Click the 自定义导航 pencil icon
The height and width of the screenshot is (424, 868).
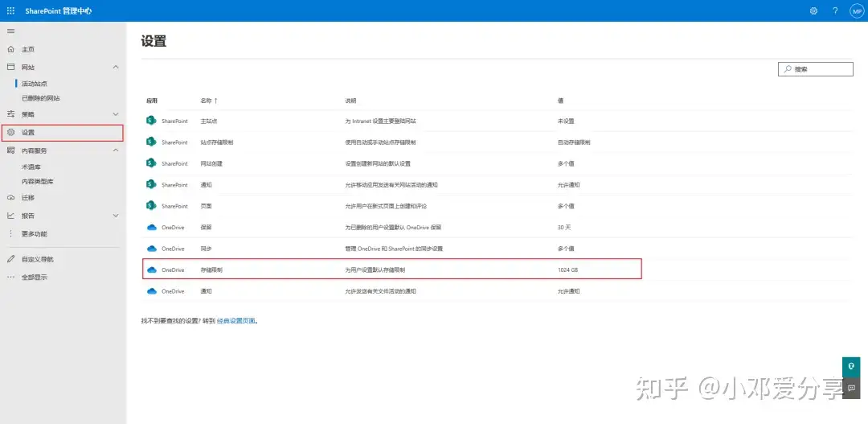click(x=10, y=259)
